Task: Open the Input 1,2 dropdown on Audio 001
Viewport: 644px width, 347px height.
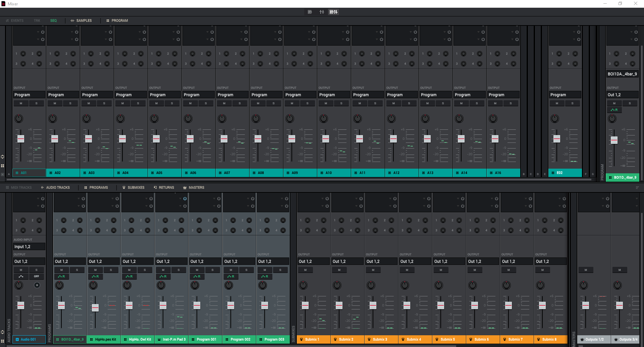Action: click(29, 247)
